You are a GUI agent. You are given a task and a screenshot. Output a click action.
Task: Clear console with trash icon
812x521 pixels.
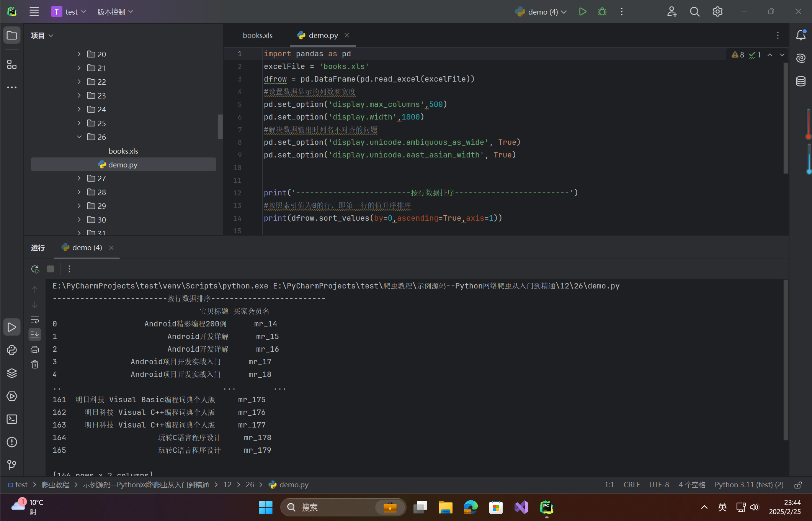[x=35, y=364]
